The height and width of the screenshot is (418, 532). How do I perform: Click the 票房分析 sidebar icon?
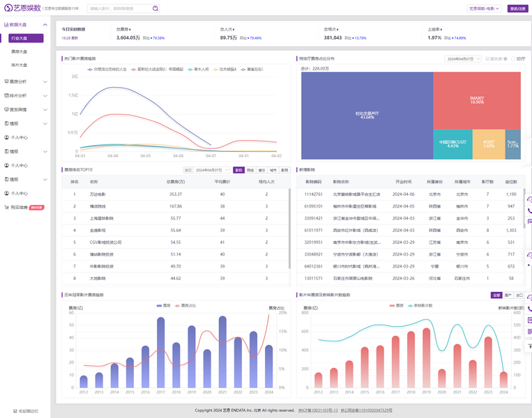[x=6, y=82]
